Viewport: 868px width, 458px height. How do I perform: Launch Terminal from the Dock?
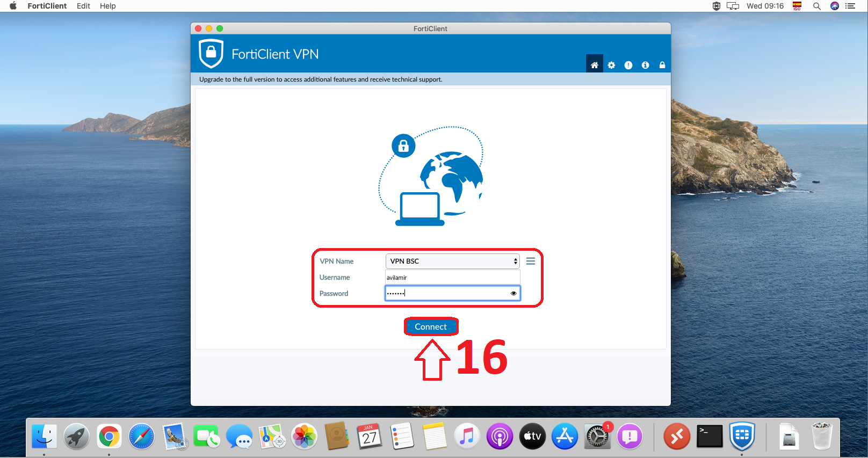710,436
